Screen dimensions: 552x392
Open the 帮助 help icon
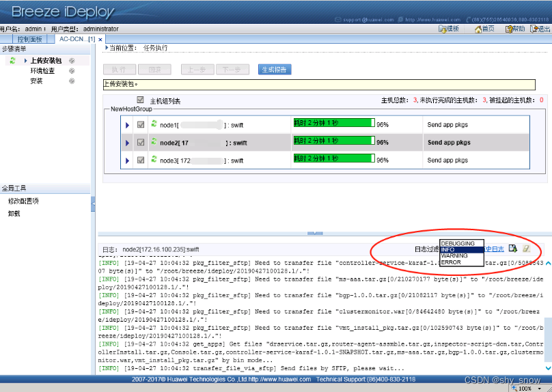pos(509,29)
